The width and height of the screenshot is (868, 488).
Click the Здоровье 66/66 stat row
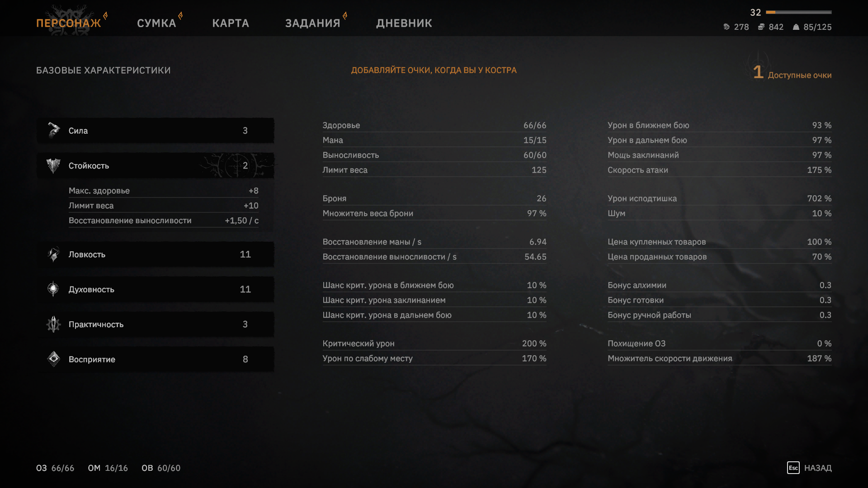(x=434, y=125)
